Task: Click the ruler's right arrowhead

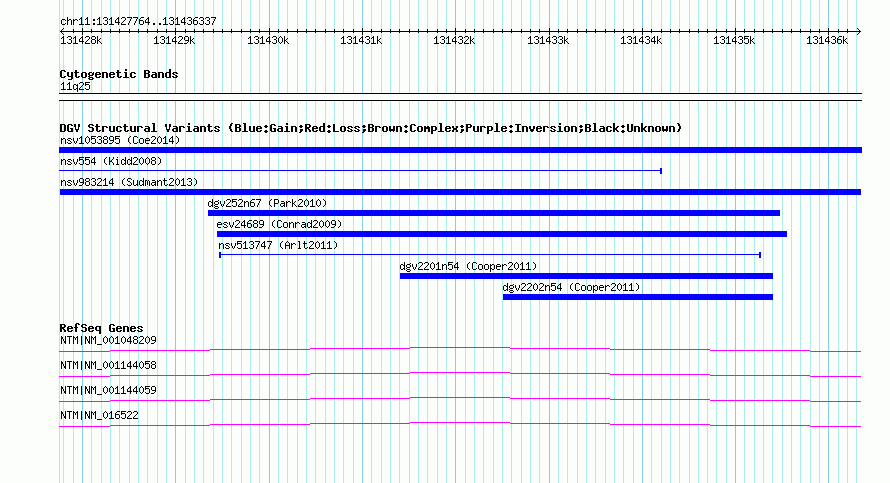Action: (x=859, y=31)
